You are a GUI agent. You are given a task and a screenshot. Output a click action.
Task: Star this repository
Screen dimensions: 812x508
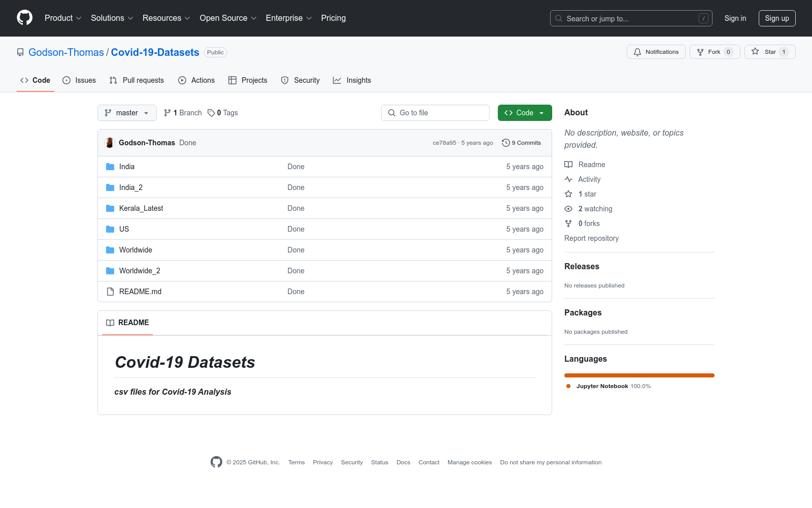(770, 52)
